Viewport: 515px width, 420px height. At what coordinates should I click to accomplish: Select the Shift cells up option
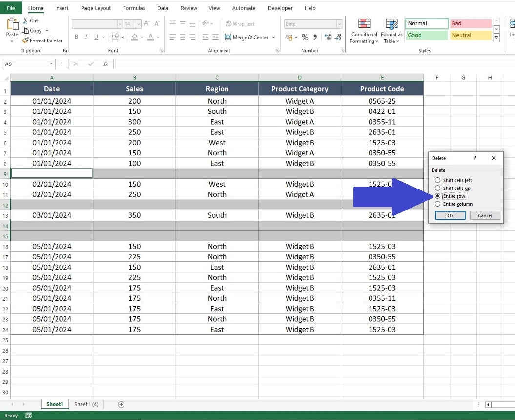pyautogui.click(x=437, y=188)
